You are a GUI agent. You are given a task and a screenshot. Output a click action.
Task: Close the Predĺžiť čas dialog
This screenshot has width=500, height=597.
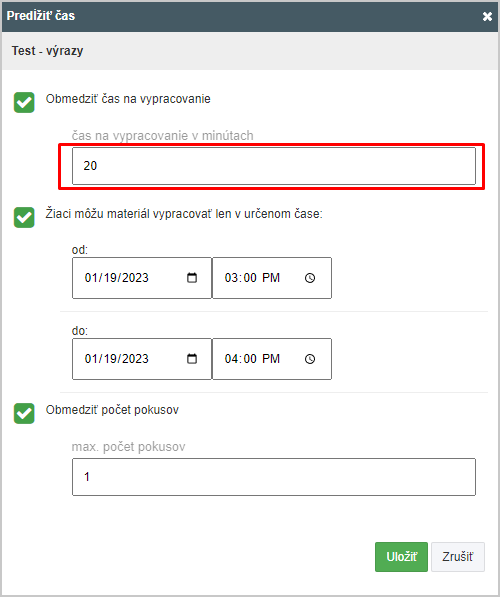(x=487, y=16)
